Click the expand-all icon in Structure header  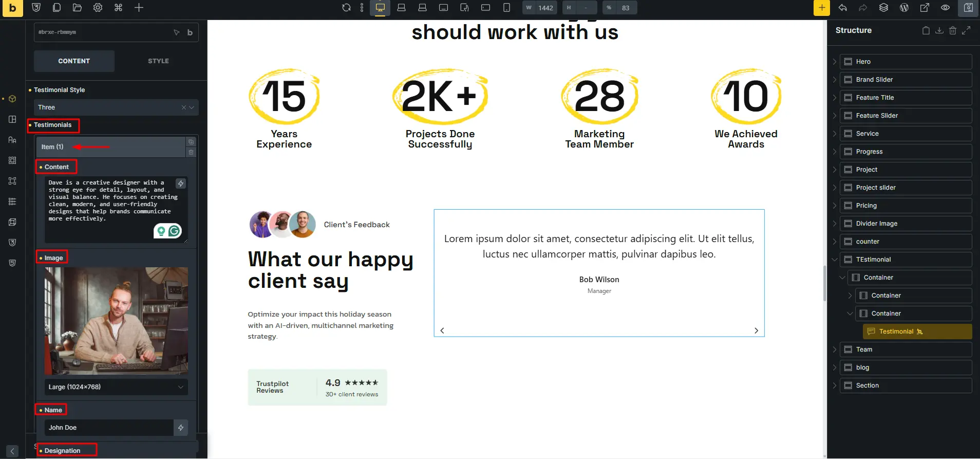click(966, 30)
